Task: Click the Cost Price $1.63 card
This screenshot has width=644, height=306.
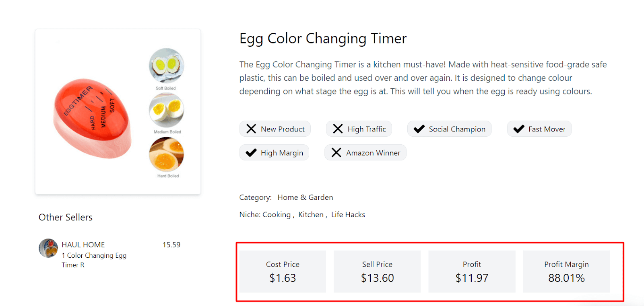Action: pos(283,271)
